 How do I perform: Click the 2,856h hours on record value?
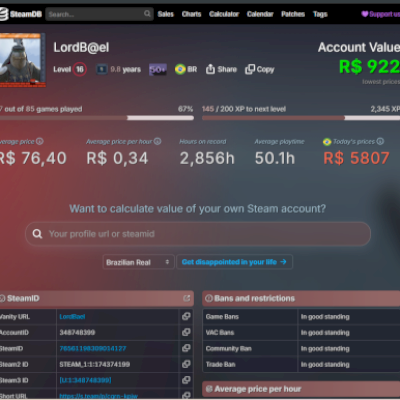coord(207,158)
